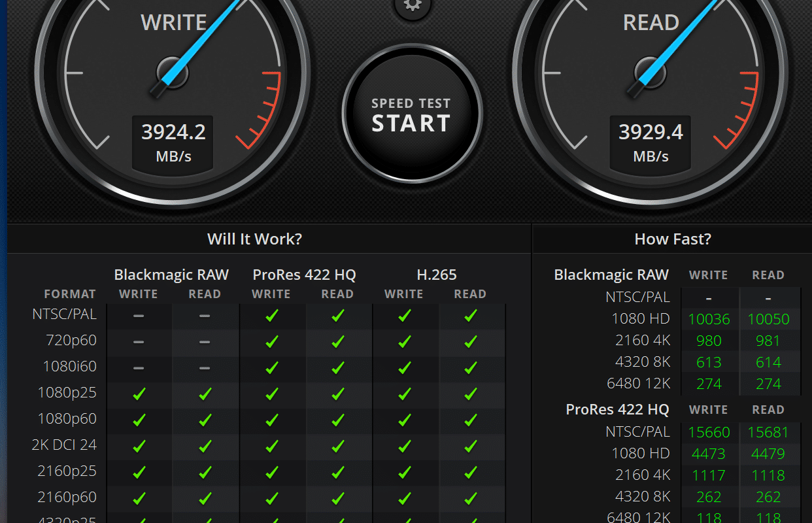Click the ProRes 422 HQ write checkmark for 1080p25
The width and height of the screenshot is (812, 523).
[271, 394]
